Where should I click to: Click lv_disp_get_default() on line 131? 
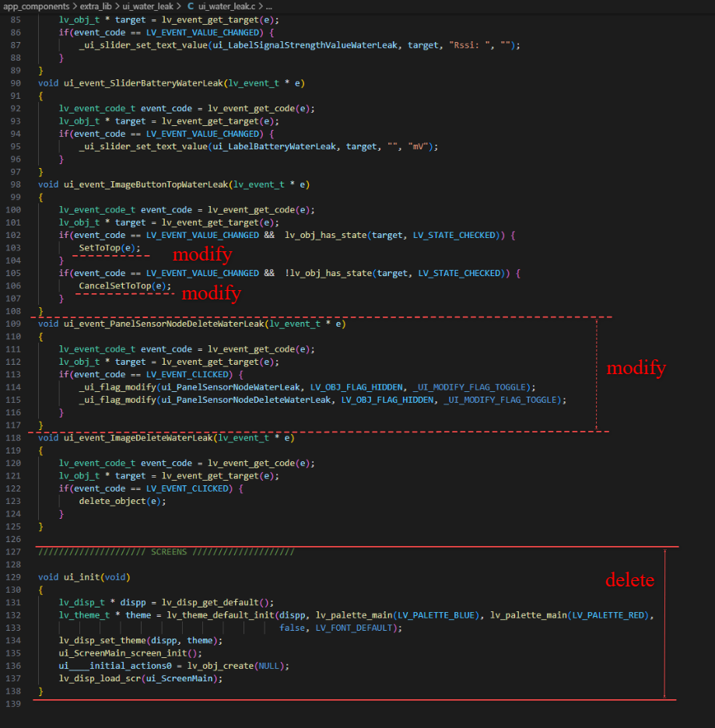coord(215,603)
